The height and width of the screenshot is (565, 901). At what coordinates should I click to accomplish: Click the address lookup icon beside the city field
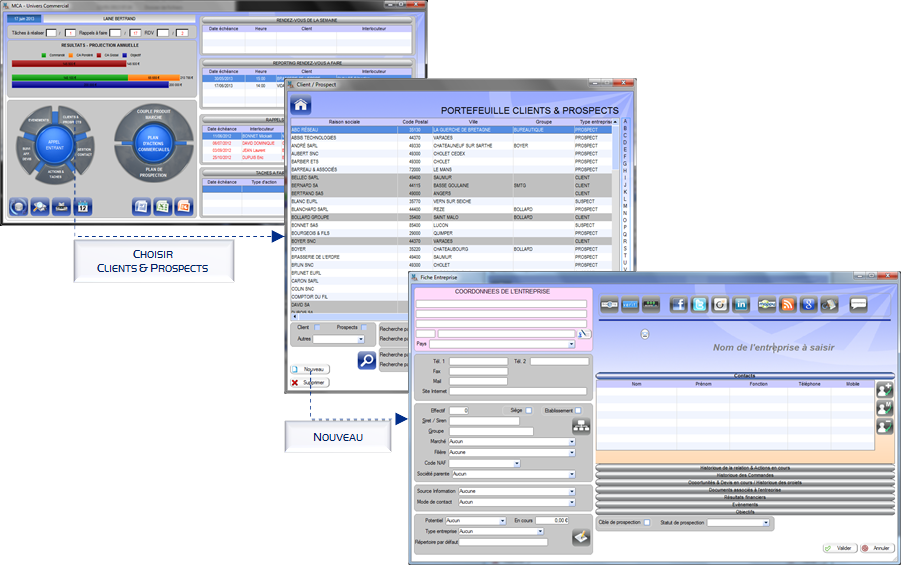(x=583, y=334)
